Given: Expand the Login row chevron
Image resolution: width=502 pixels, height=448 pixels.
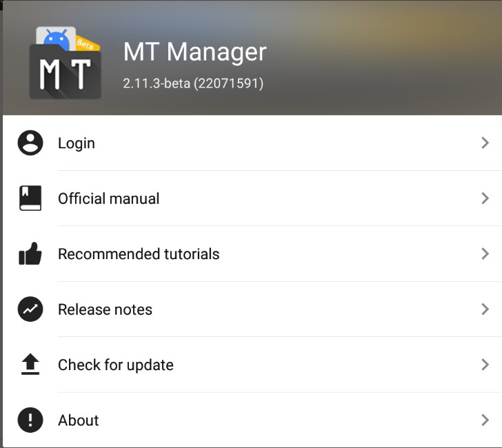Looking at the screenshot, I should click(x=485, y=143).
